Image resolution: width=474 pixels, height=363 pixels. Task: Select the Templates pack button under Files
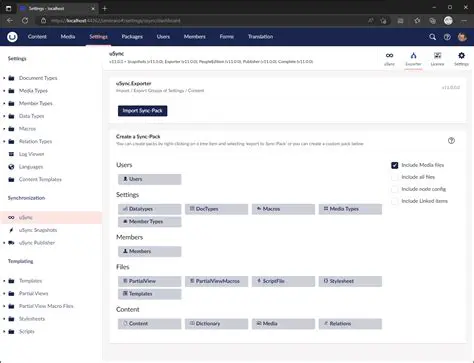pyautogui.click(x=150, y=294)
